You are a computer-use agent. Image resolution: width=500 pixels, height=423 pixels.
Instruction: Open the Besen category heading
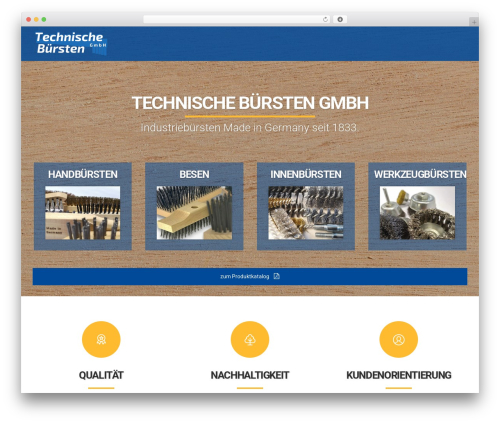point(194,174)
